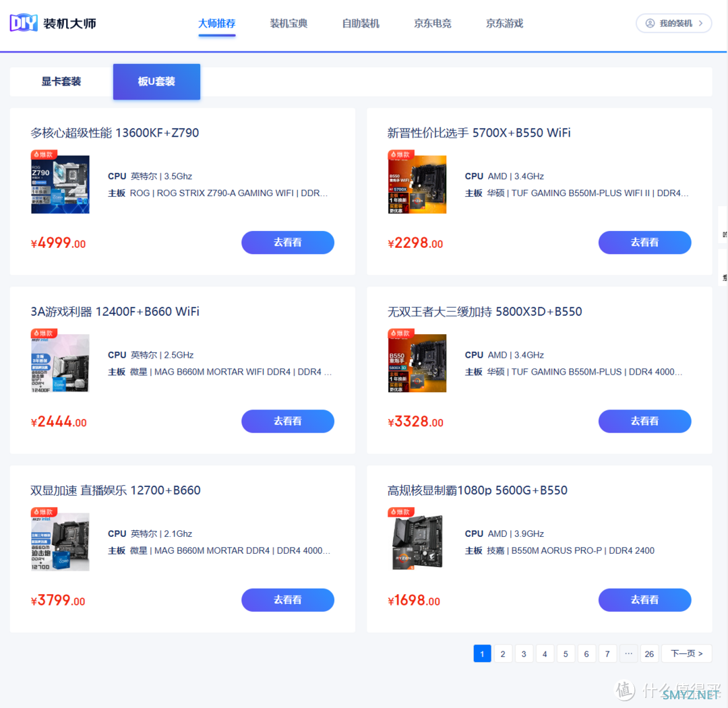Go to page 4
This screenshot has height=708, width=728.
coord(545,653)
